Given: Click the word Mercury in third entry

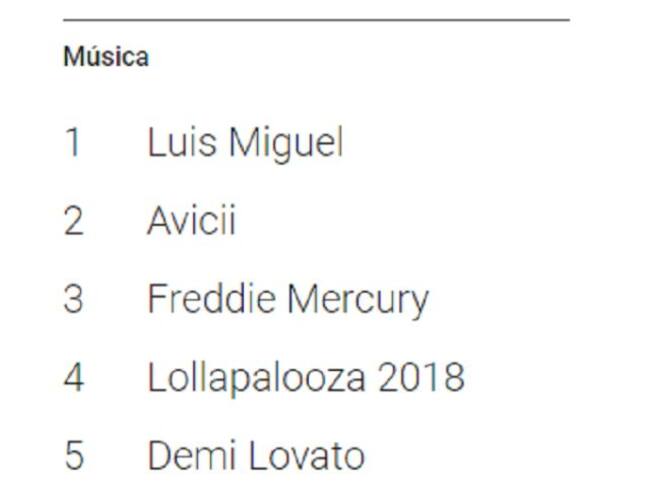Looking at the screenshot, I should [358, 301].
